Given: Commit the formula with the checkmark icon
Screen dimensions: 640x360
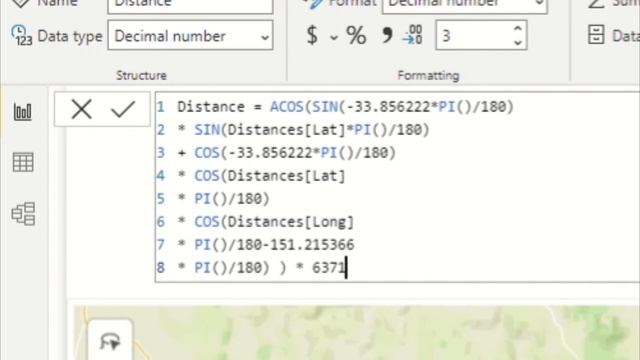Looking at the screenshot, I should (122, 109).
